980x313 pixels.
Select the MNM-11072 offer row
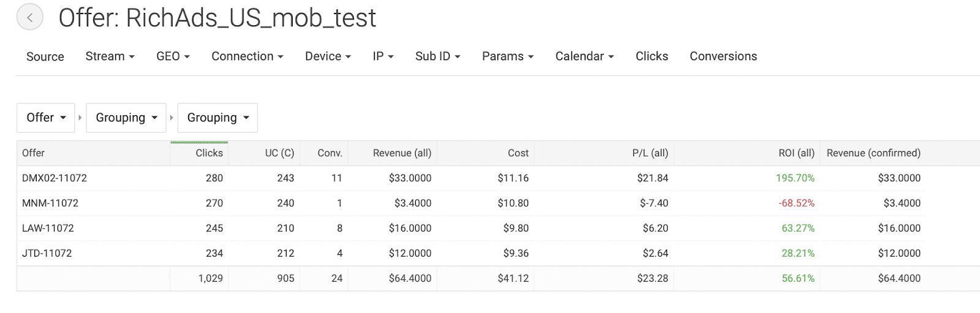click(x=498, y=203)
